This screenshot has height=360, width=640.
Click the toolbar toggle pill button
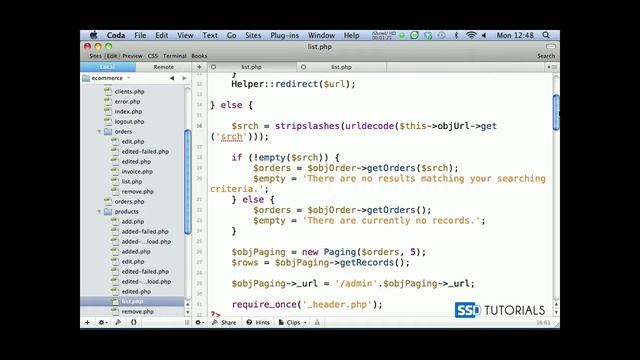[551, 47]
